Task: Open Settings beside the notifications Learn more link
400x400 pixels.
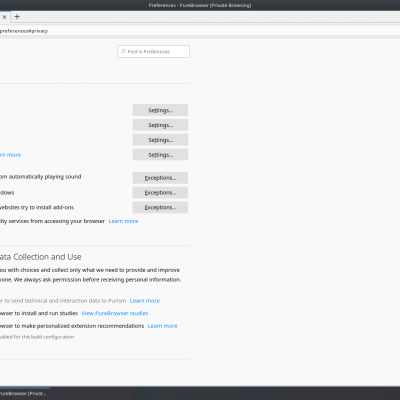Action: [160, 155]
